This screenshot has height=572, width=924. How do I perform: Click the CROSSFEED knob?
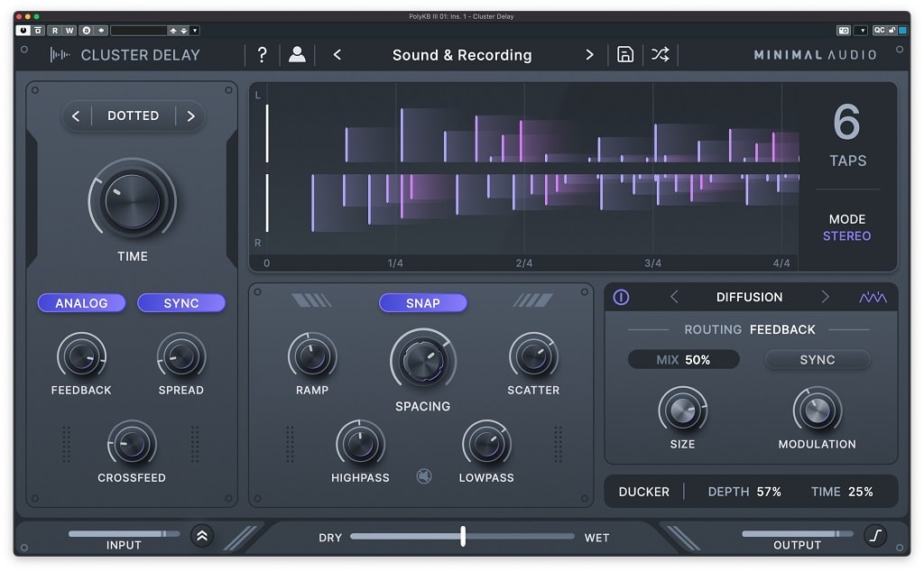(x=132, y=444)
